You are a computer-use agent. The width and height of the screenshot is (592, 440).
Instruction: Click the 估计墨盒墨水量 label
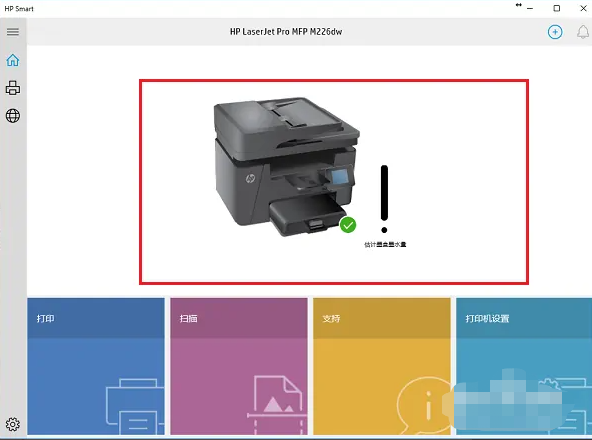click(x=385, y=245)
